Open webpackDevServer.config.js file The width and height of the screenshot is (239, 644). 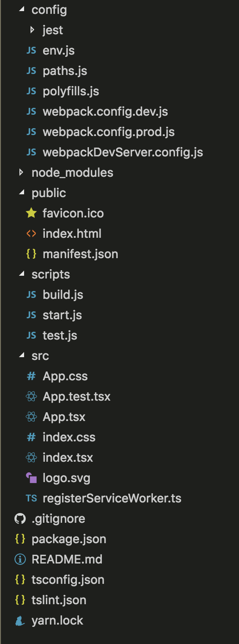123,152
